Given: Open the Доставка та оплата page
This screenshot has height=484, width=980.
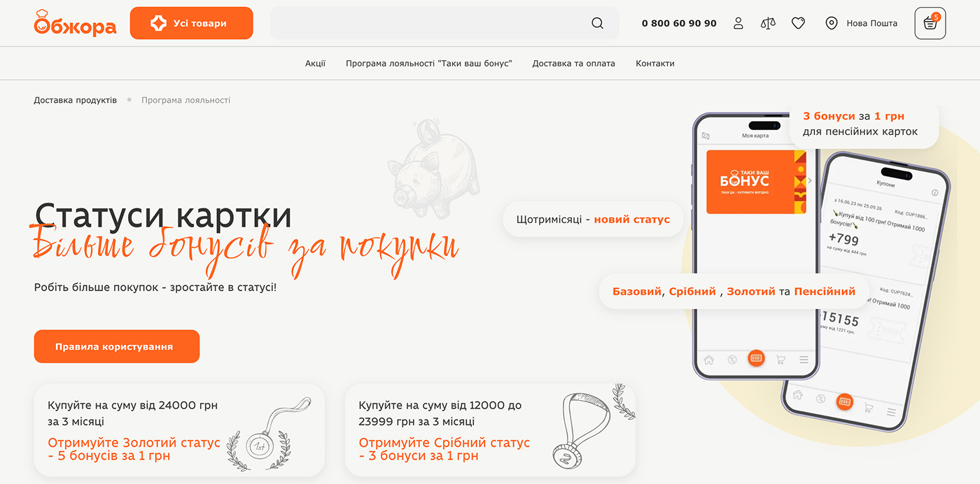Looking at the screenshot, I should (573, 63).
